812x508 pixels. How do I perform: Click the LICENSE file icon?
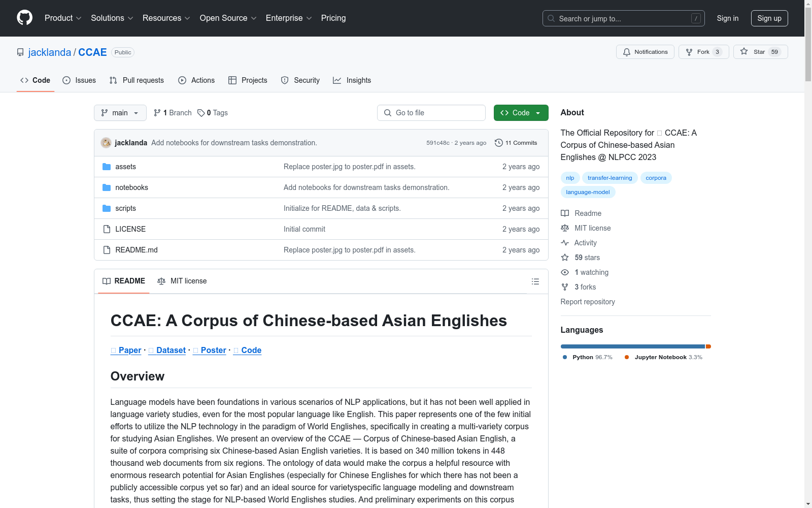tap(107, 229)
